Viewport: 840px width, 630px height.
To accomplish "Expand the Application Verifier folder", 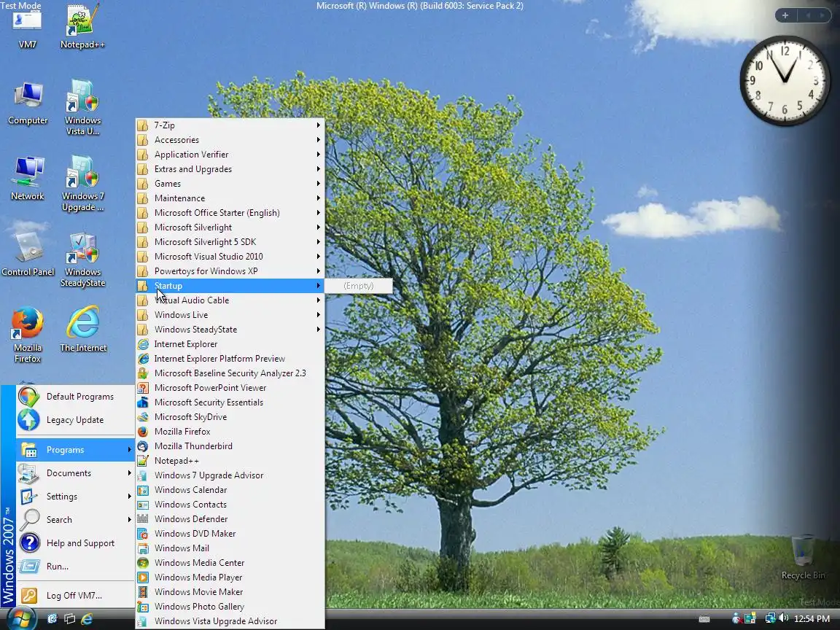I will click(x=230, y=155).
